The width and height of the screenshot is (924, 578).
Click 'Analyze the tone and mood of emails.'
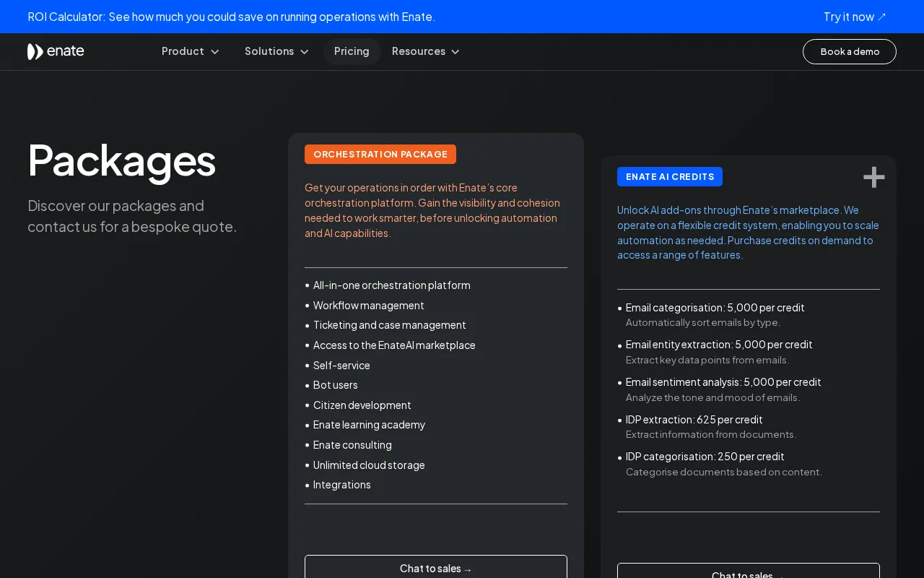click(713, 397)
